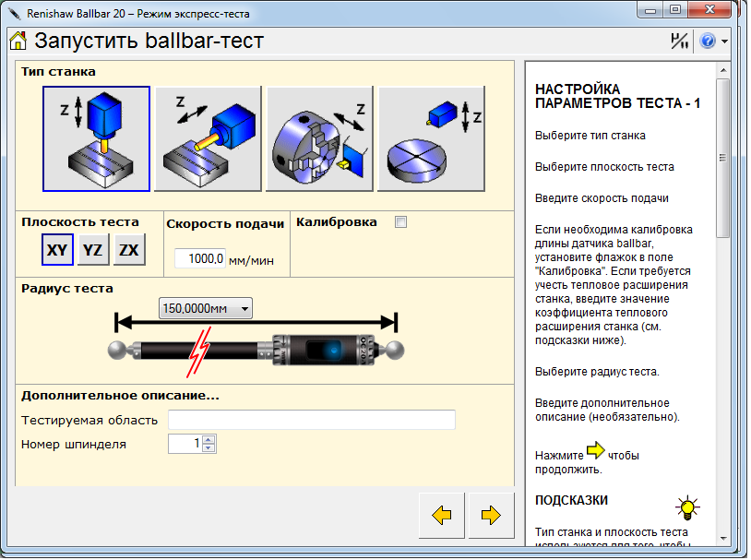Image resolution: width=751 pixels, height=560 pixels.
Task: Choose ZX test plane
Action: 129,250
